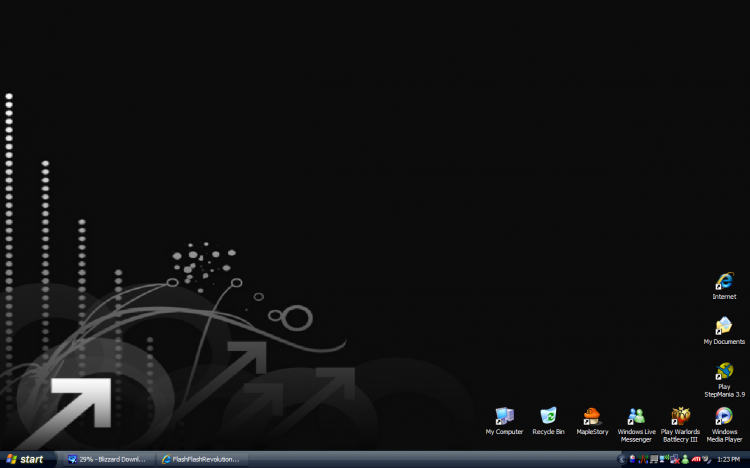
Task: Open the Start menu
Action: coord(25,459)
